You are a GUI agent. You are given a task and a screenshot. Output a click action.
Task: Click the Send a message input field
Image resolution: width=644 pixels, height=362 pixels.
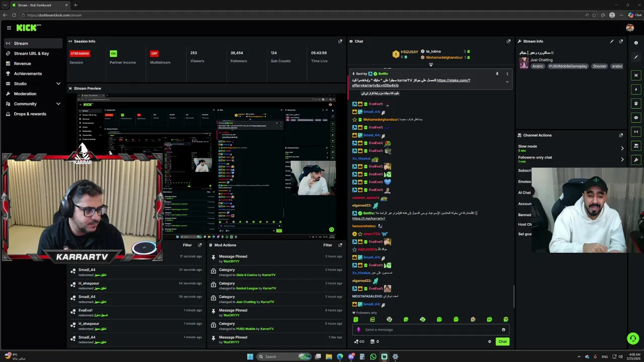click(431, 329)
